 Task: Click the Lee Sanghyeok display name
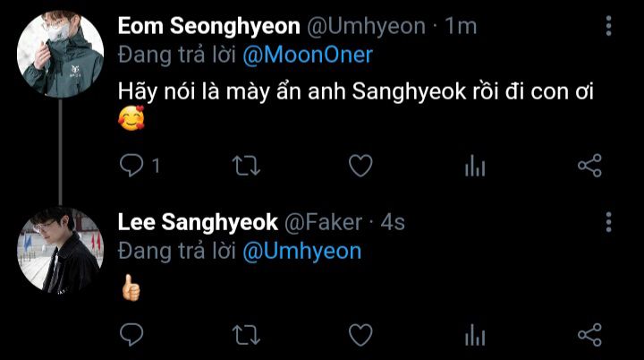[x=198, y=222]
